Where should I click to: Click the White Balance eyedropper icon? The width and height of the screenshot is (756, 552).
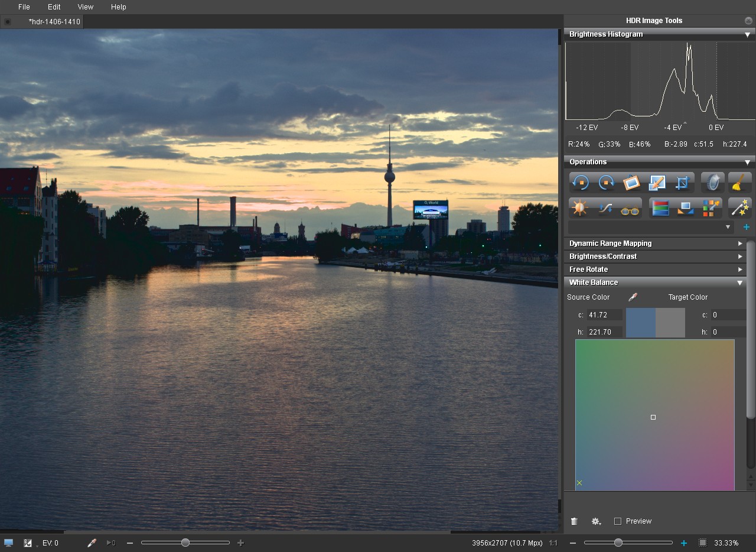coord(633,297)
